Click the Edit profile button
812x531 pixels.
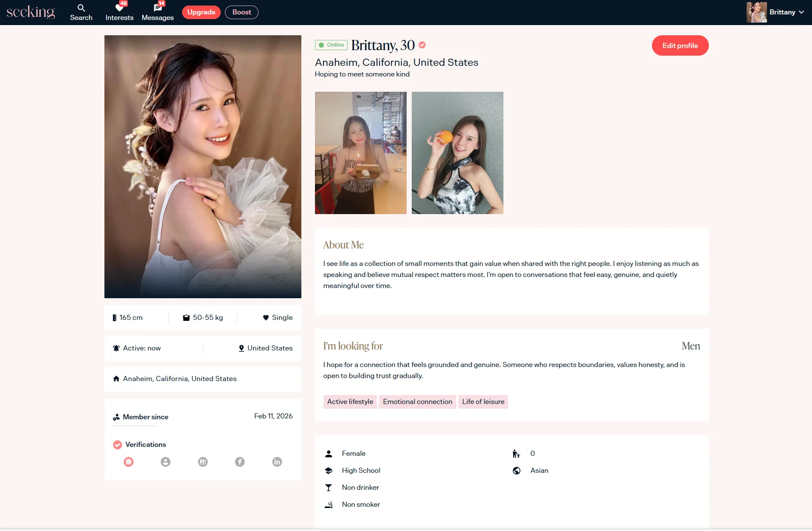pos(680,45)
